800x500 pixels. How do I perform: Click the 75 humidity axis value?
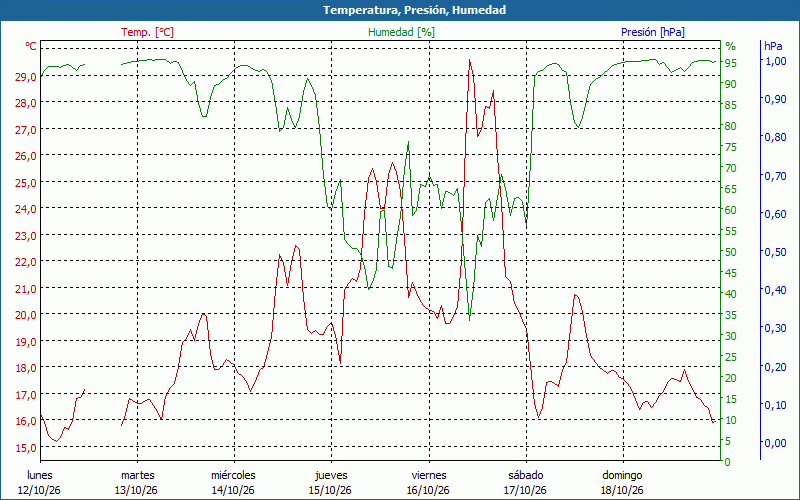(731, 147)
